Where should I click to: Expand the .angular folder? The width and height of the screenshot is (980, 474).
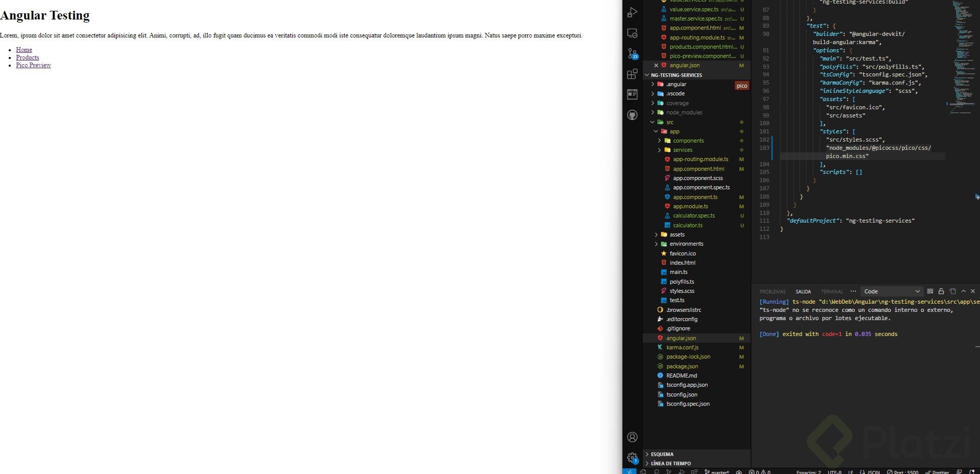point(697,84)
